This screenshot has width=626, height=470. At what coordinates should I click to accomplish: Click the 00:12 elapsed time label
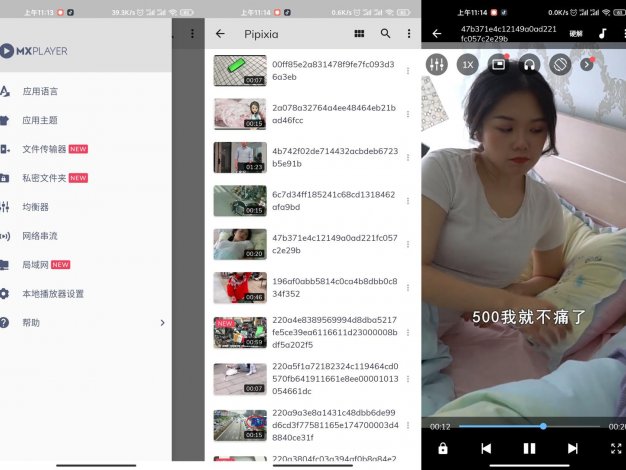tap(440, 427)
